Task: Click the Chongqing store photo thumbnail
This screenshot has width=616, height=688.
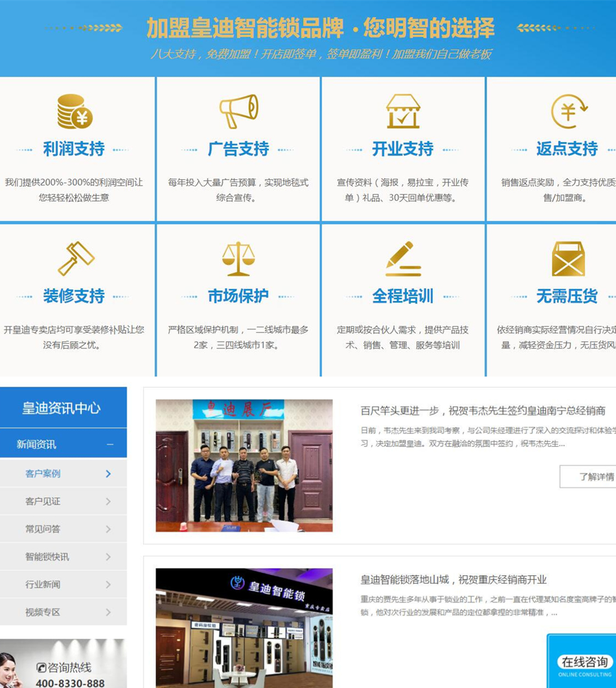Action: [243, 628]
